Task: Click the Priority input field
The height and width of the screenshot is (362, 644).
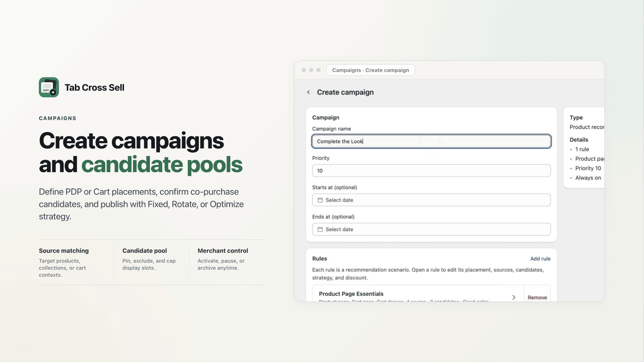Action: pyautogui.click(x=431, y=171)
